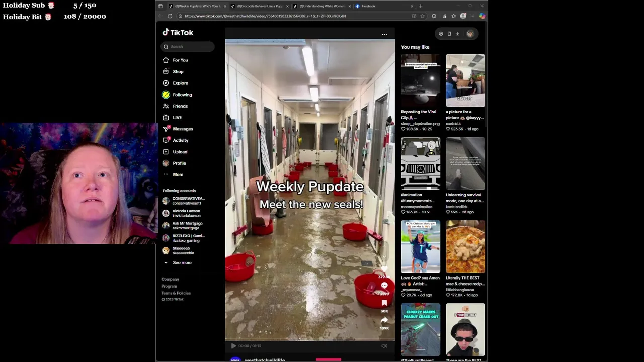The height and width of the screenshot is (362, 644).
Task: Open the More menu in sidebar
Action: click(x=173, y=175)
